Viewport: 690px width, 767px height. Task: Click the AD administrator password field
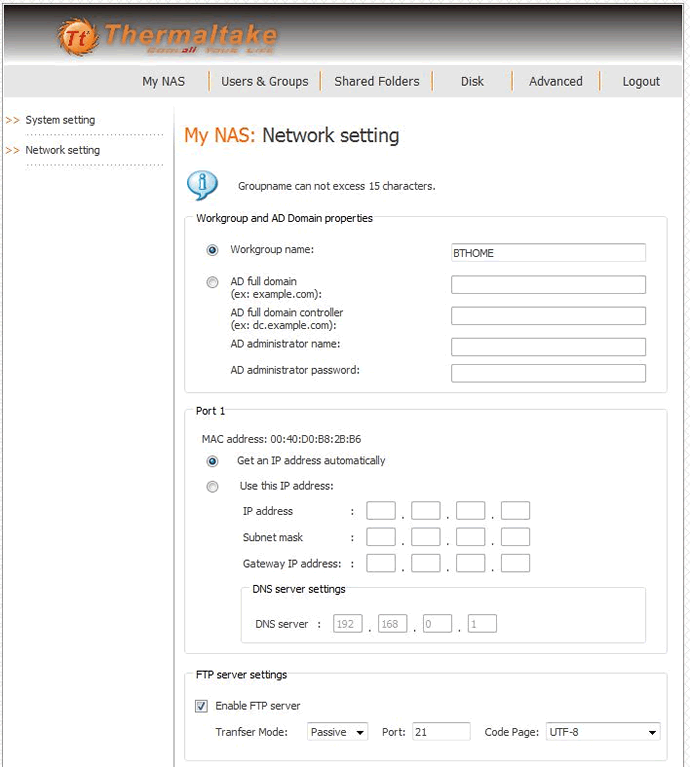pyautogui.click(x=548, y=373)
